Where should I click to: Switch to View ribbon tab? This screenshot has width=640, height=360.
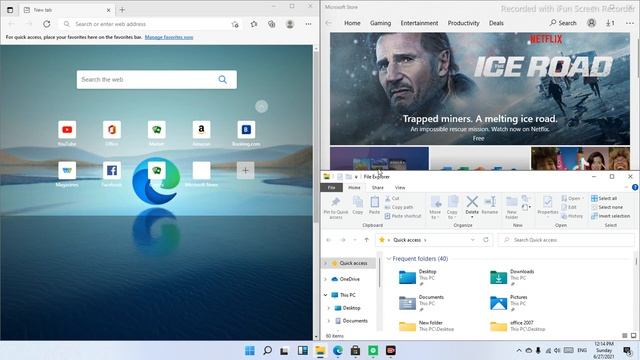pyautogui.click(x=400, y=188)
